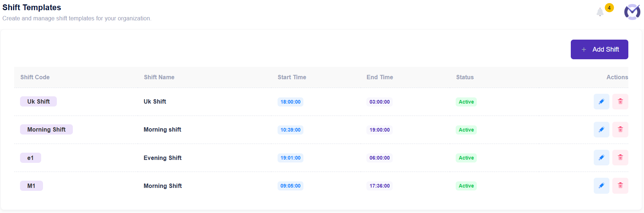This screenshot has height=213, width=644.
Task: Delete the M1 shift template
Action: [620, 186]
